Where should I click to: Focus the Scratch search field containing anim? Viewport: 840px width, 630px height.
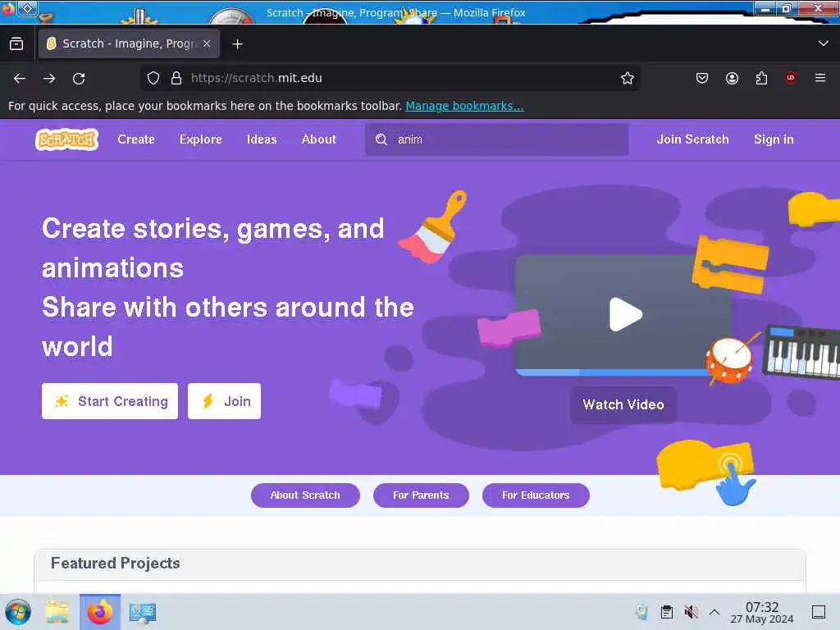coord(496,139)
